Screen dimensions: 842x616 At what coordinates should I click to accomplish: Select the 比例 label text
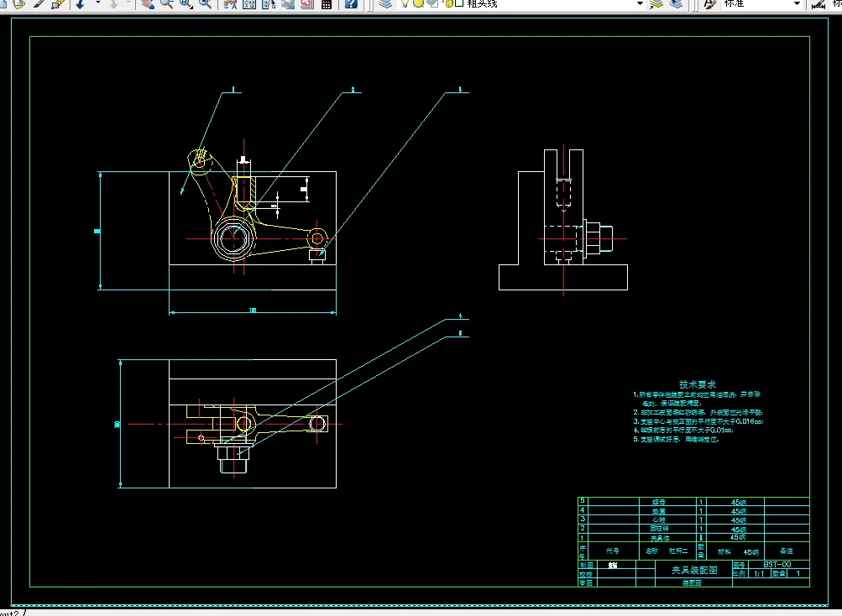(739, 573)
